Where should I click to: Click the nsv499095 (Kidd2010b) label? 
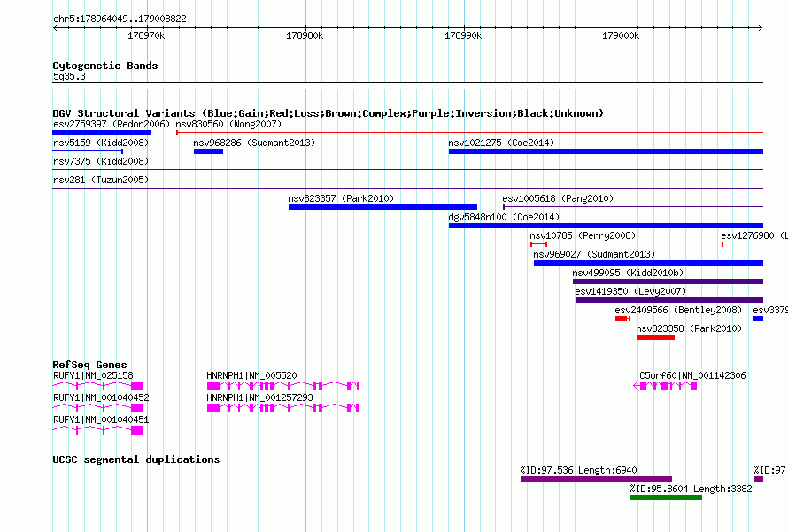pyautogui.click(x=629, y=273)
